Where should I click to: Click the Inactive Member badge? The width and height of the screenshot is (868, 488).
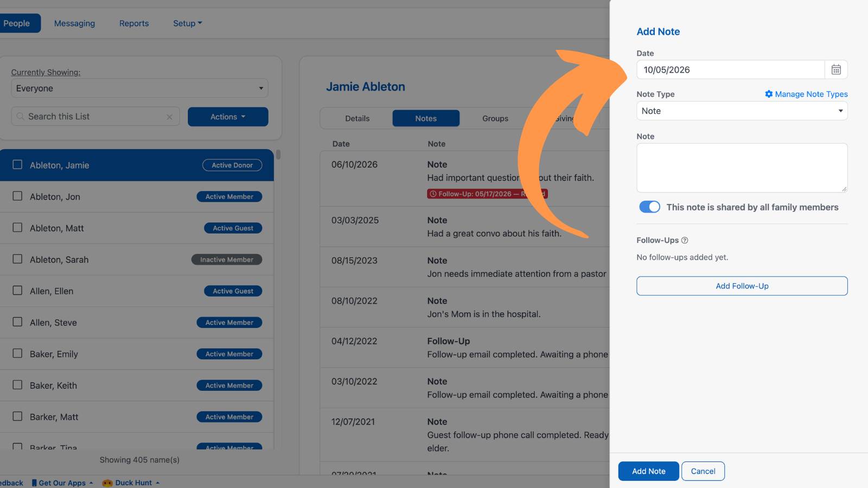click(x=227, y=260)
